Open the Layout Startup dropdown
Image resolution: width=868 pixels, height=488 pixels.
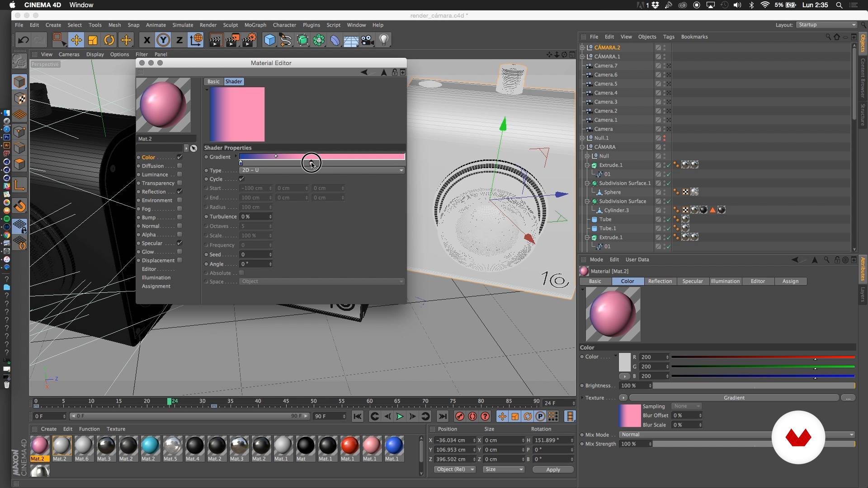826,25
